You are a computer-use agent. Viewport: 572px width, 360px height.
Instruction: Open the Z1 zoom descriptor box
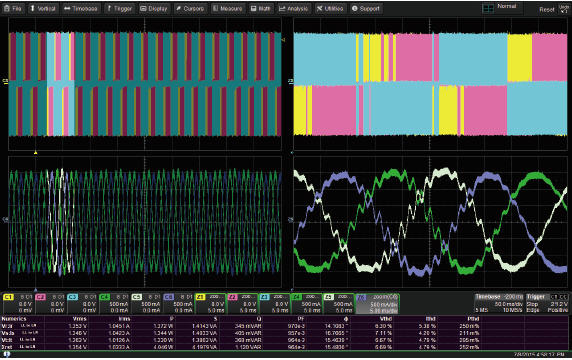point(210,303)
